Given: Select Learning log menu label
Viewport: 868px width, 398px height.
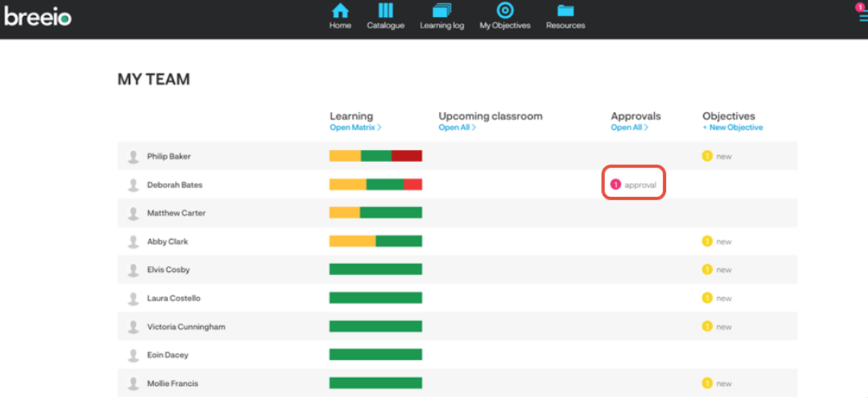Looking at the screenshot, I should pyautogui.click(x=442, y=26).
